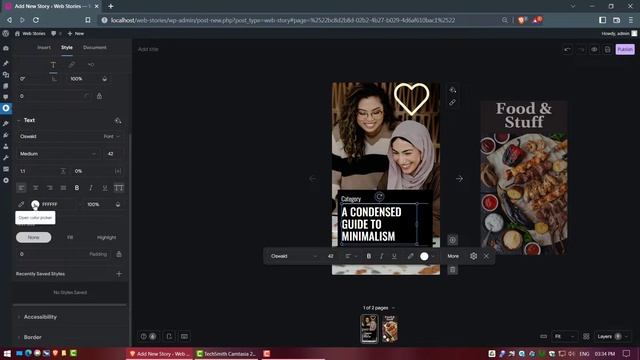
Task: Select the animation sub-tab icon
Action: tap(91, 65)
